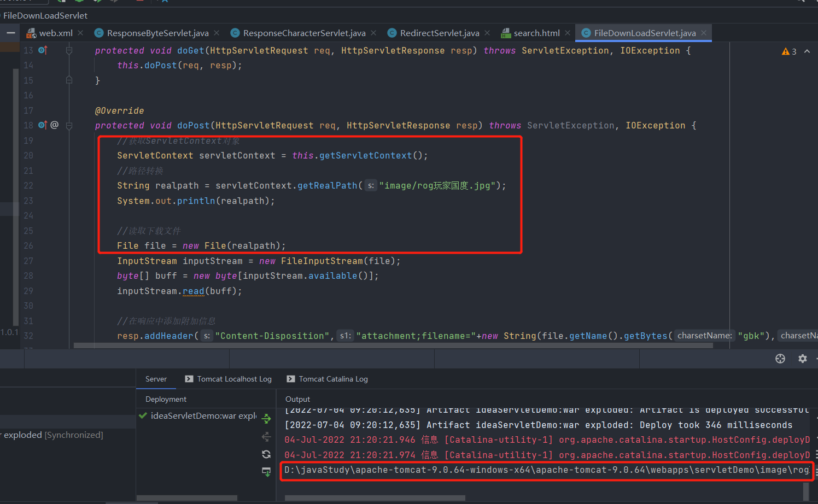This screenshot has width=818, height=504.
Task: Click the underlined read method on line 29
Action: 193,291
